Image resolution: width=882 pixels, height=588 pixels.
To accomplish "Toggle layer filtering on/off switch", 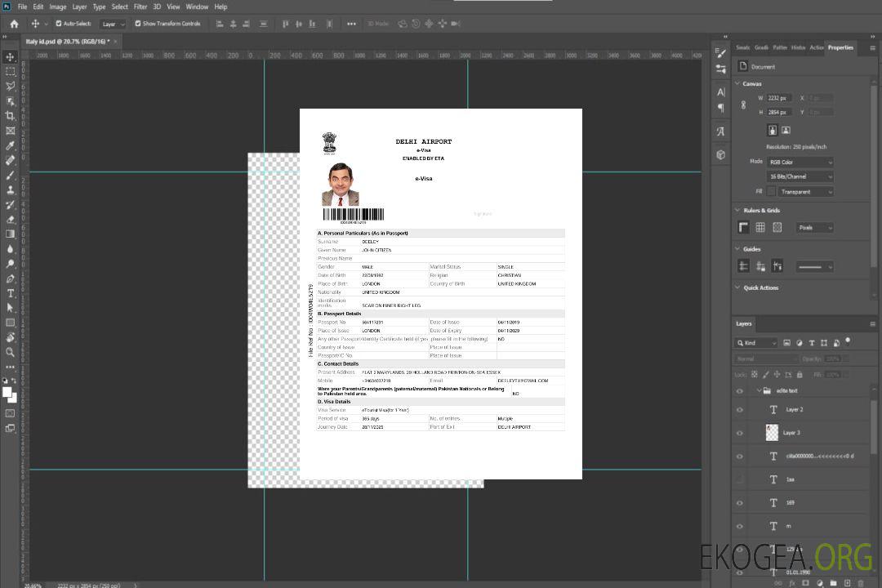I will [x=848, y=341].
